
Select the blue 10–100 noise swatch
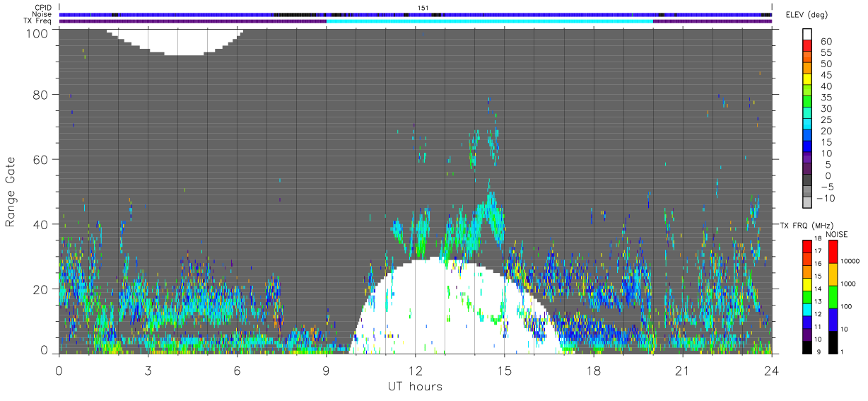[x=833, y=319]
